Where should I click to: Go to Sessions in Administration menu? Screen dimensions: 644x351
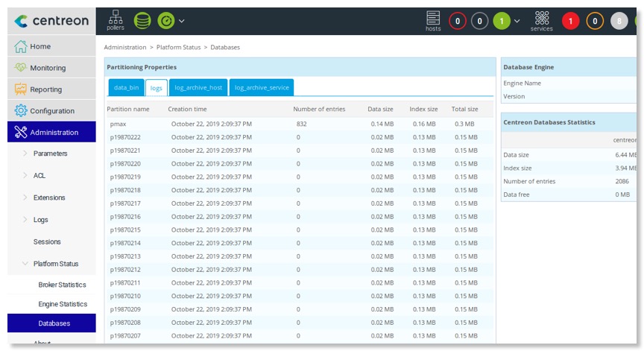(47, 241)
